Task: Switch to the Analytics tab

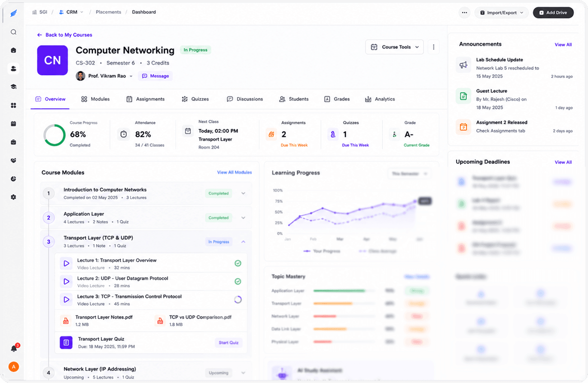Action: [380, 99]
